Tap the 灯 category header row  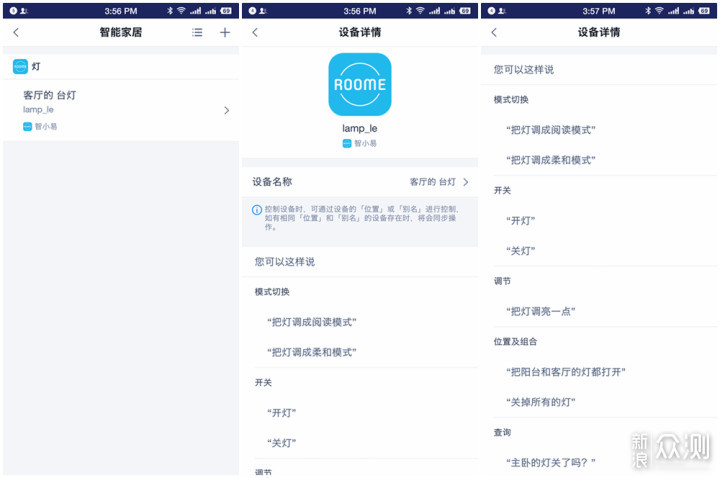(120, 66)
